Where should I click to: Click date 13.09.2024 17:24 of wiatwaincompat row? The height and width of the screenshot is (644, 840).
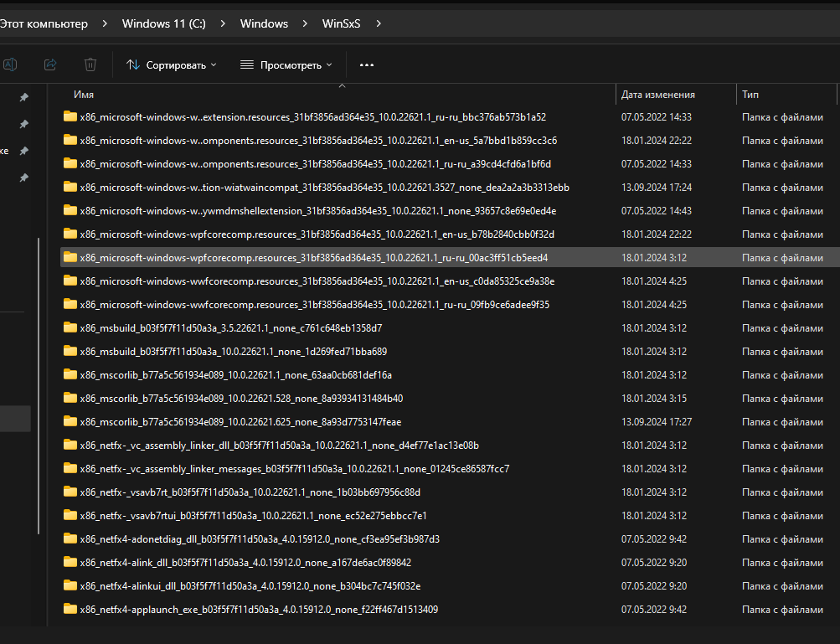[x=657, y=188]
